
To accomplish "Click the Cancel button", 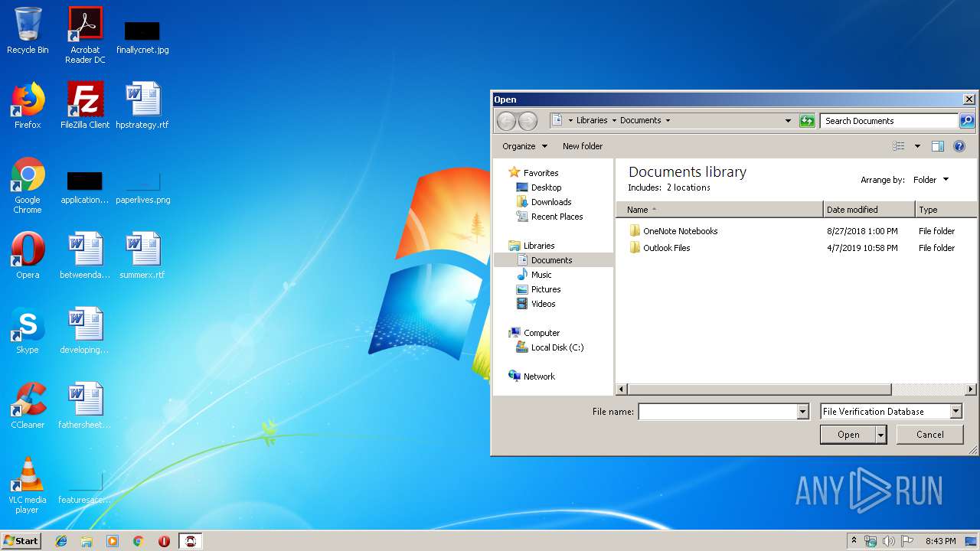I will pyautogui.click(x=930, y=435).
